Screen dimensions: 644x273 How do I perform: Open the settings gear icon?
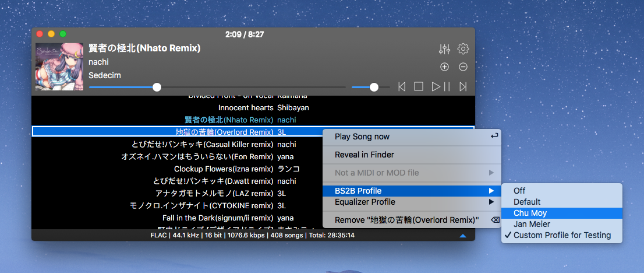pyautogui.click(x=463, y=48)
